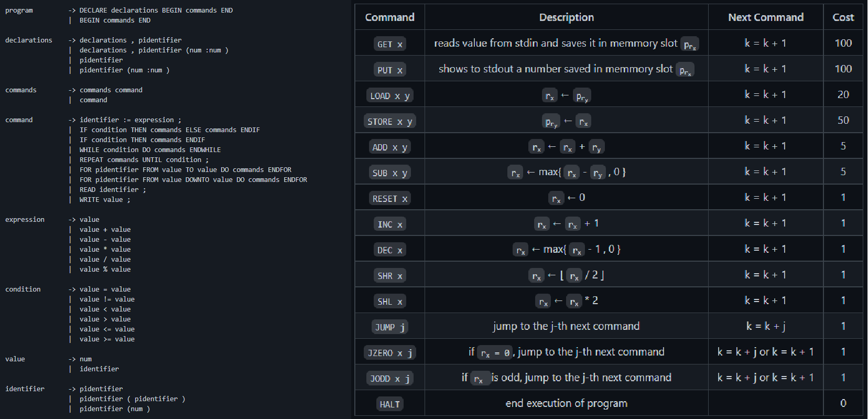Click the Command column header
Image resolution: width=868 pixels, height=419 pixels.
click(389, 17)
